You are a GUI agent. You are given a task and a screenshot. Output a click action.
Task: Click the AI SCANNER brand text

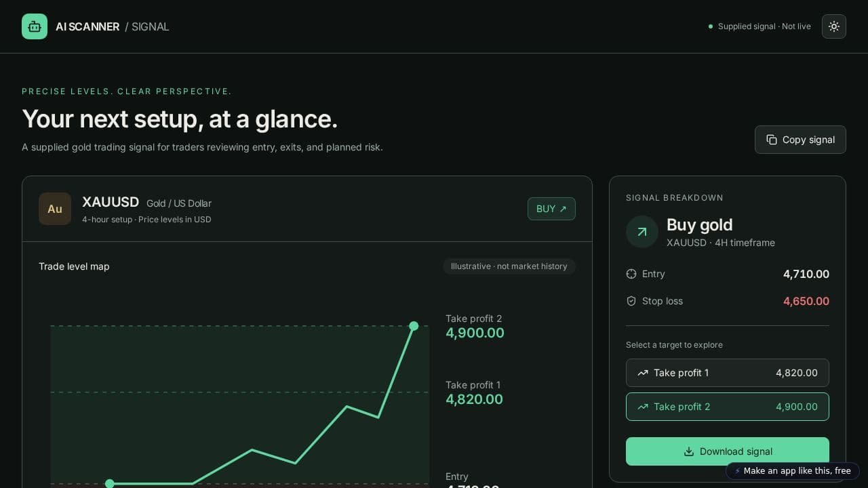[87, 26]
